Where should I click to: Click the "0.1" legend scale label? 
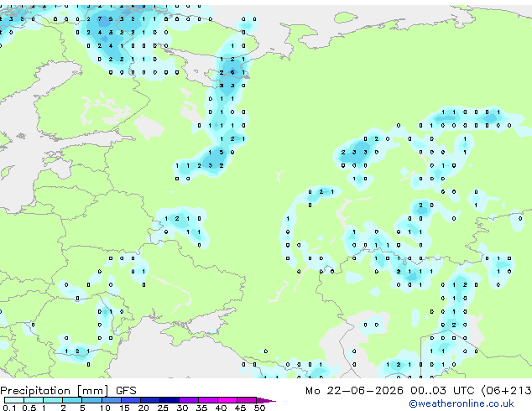point(9,408)
